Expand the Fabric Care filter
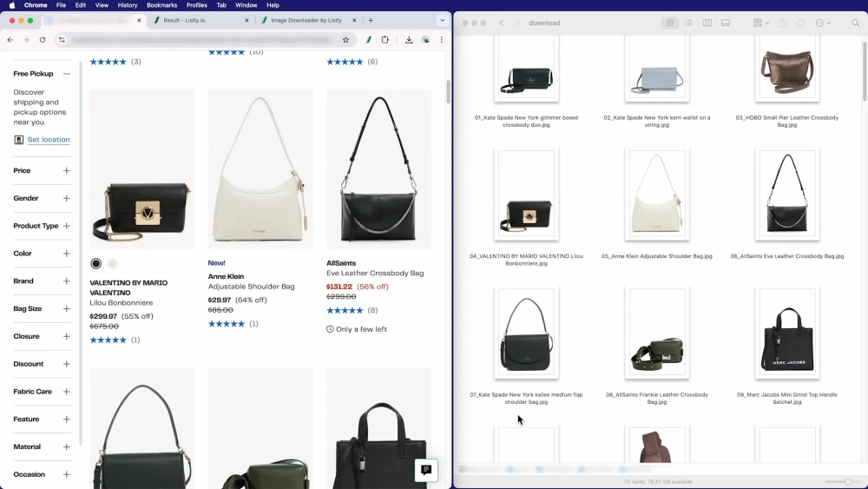This screenshot has width=868, height=489. pos(67,392)
